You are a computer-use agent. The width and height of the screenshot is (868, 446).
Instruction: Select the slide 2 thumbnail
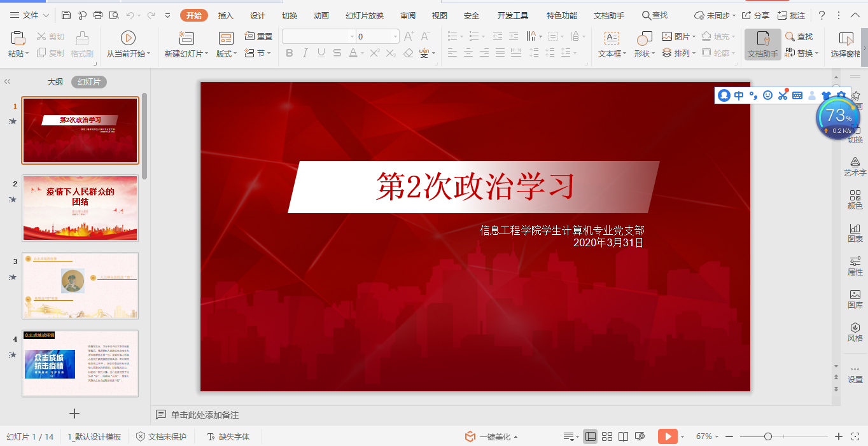coord(80,208)
